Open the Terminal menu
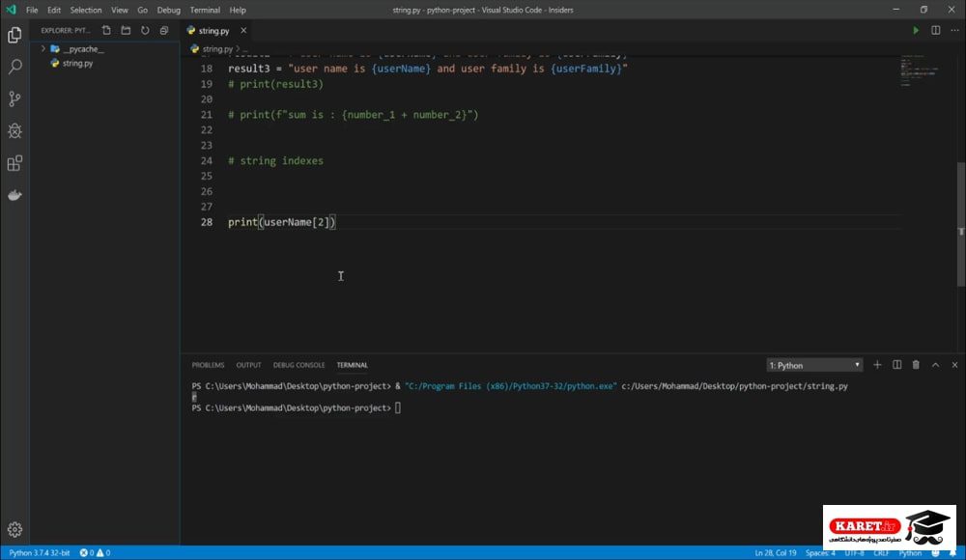This screenshot has width=966, height=560. (205, 10)
